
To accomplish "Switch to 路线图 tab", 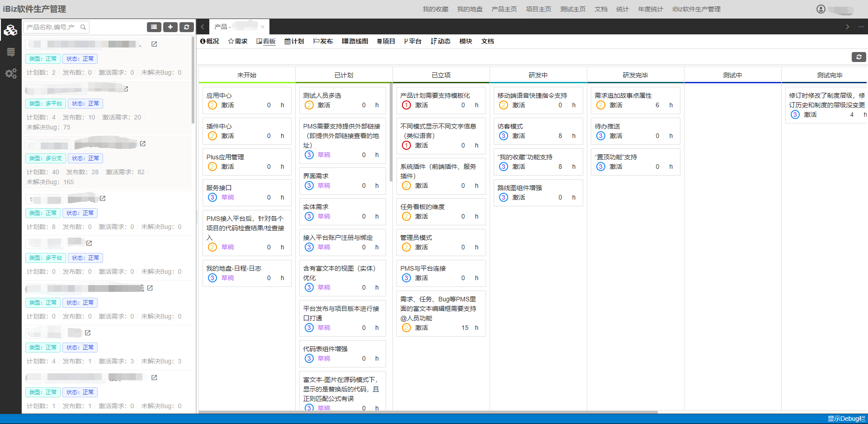I will tap(355, 41).
